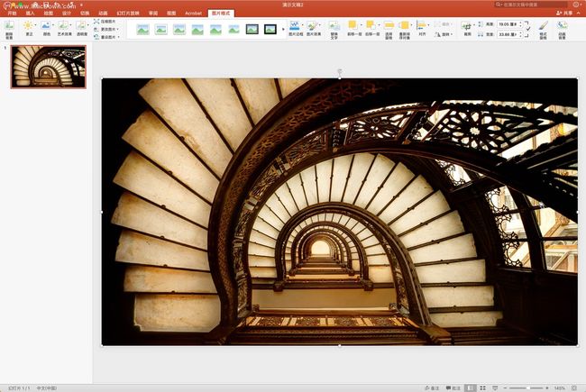586x392 pixels.
Task: Apply the thin dark frame picture style
Action: [x=252, y=29]
